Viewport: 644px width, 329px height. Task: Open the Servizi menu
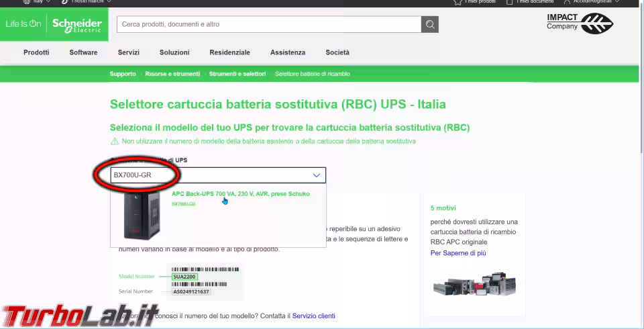pyautogui.click(x=128, y=52)
